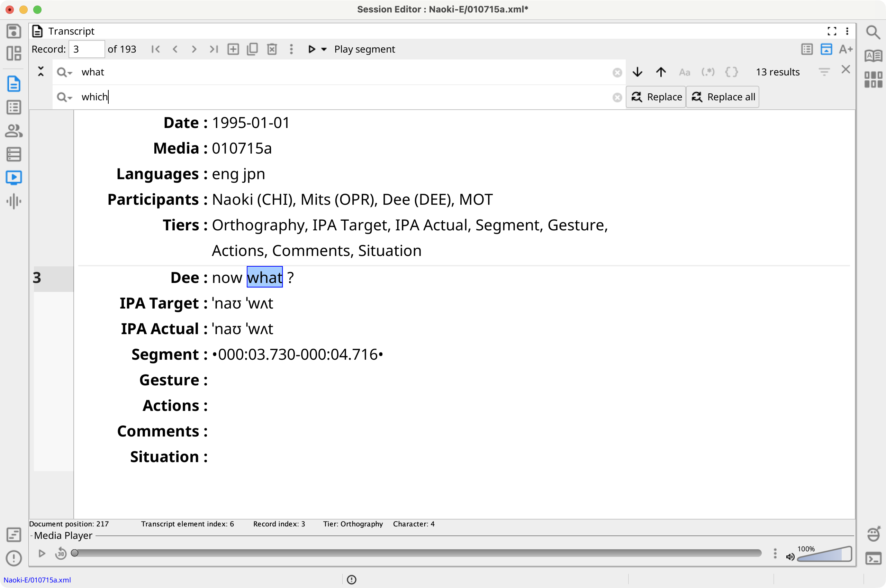Viewport: 886px width, 588px height.
Task: Open the layout panels icon in left sidebar
Action: (x=13, y=53)
